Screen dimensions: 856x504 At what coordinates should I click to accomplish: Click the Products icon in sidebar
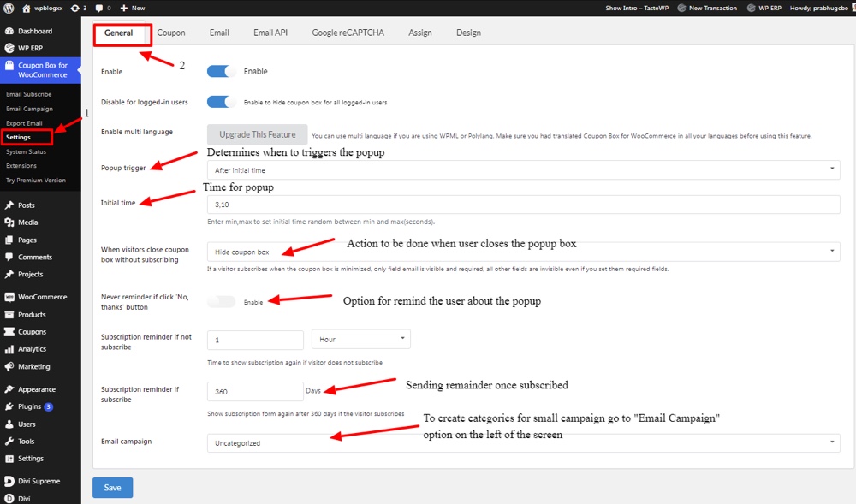coord(9,315)
